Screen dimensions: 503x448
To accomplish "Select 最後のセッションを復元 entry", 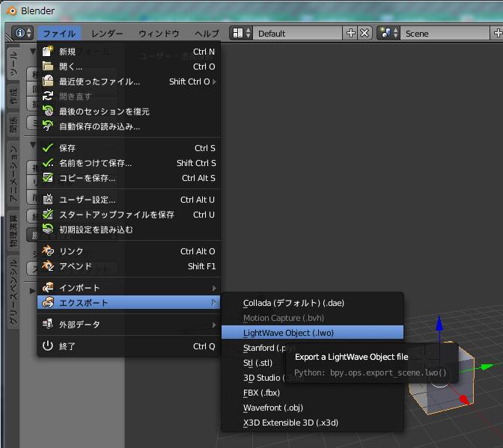I will (x=129, y=111).
